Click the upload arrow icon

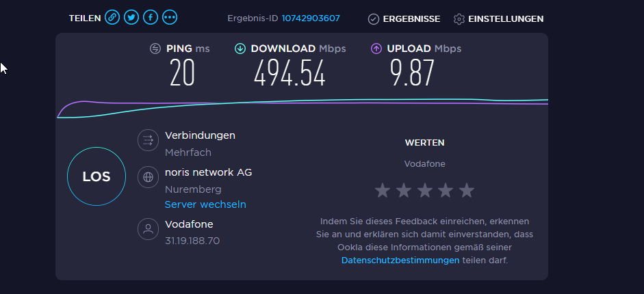pos(376,49)
